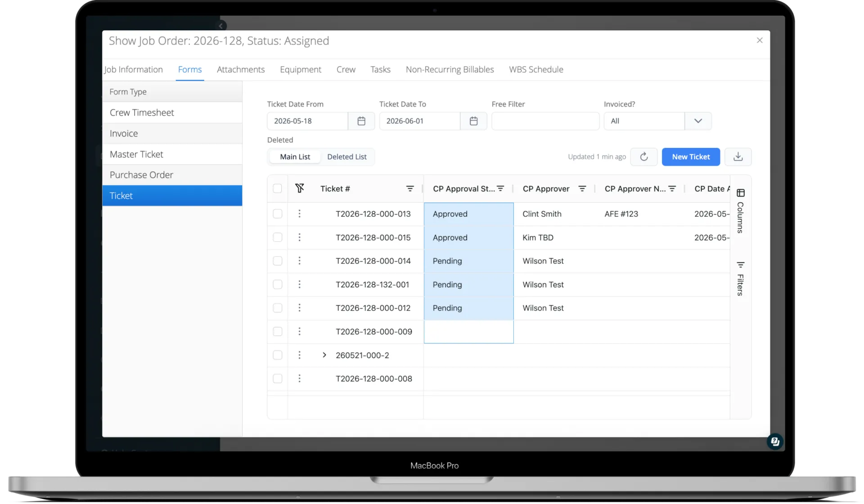Click the Wilson Test cell for T2026-128-132-001
The height and width of the screenshot is (504, 864).
tap(554, 285)
